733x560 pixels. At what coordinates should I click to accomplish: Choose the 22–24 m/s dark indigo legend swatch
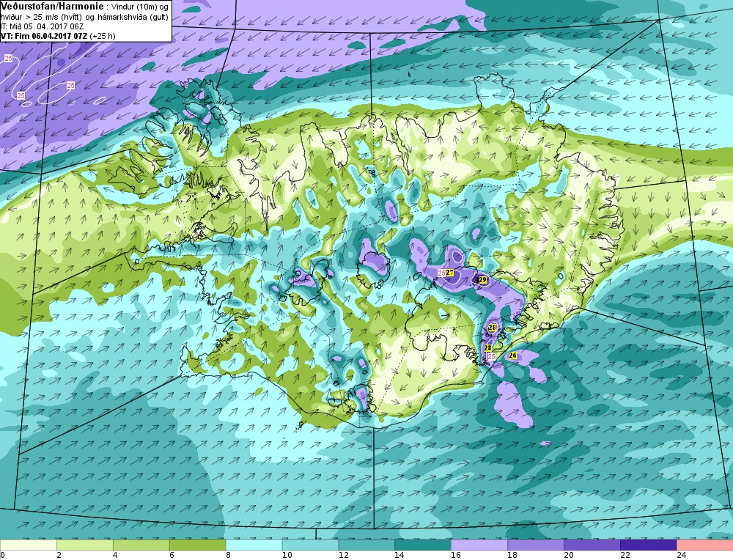coord(649,545)
